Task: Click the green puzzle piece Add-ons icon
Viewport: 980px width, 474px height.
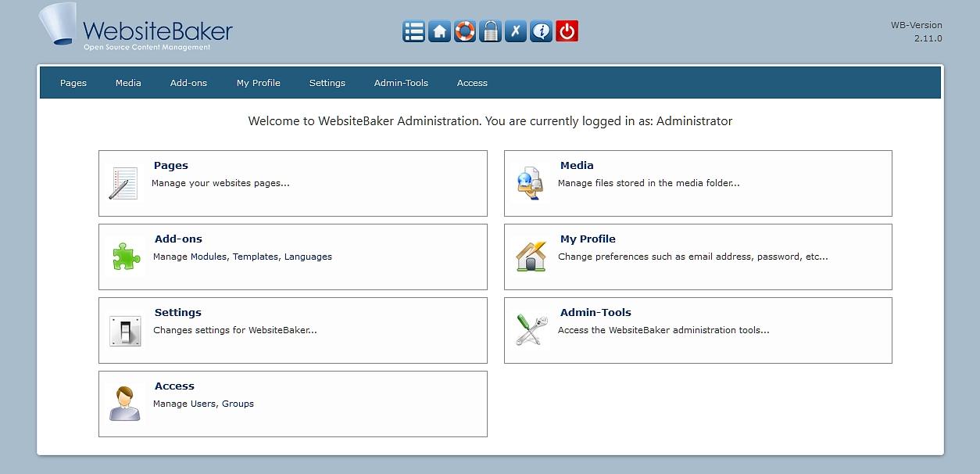Action: coord(125,257)
